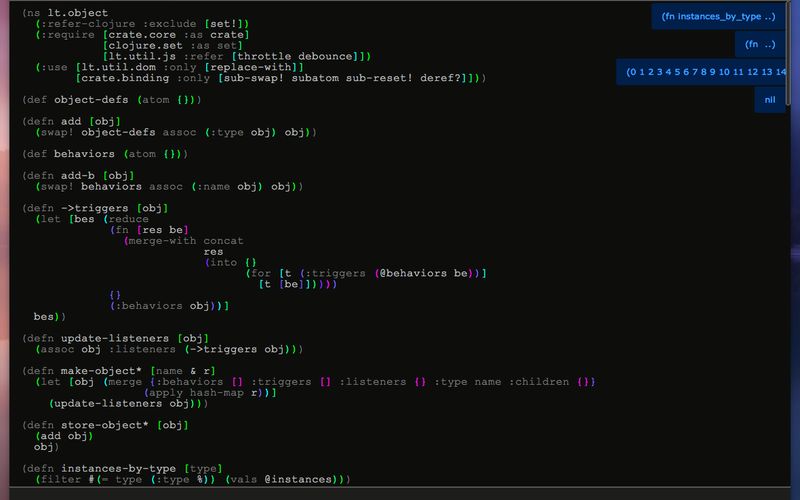
Task: Click the '[crate.core :as crate]' require entry
Action: pyautogui.click(x=176, y=35)
